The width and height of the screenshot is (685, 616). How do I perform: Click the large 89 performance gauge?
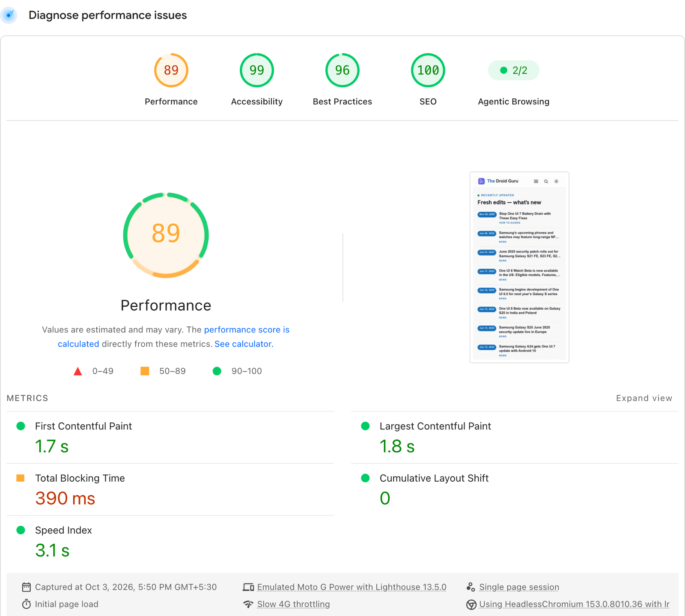point(166,235)
